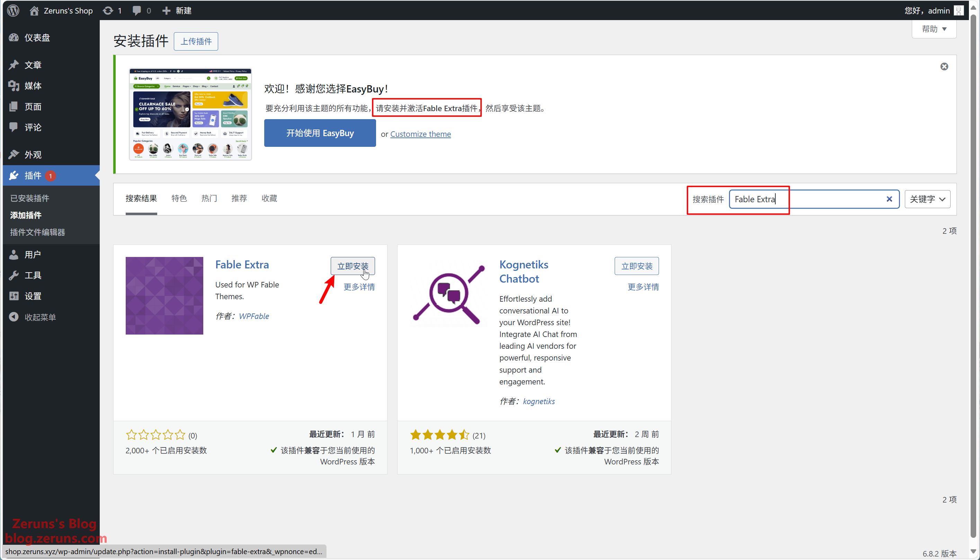The width and height of the screenshot is (980, 560).
Task: Switch to 推荐 tab
Action: point(239,198)
